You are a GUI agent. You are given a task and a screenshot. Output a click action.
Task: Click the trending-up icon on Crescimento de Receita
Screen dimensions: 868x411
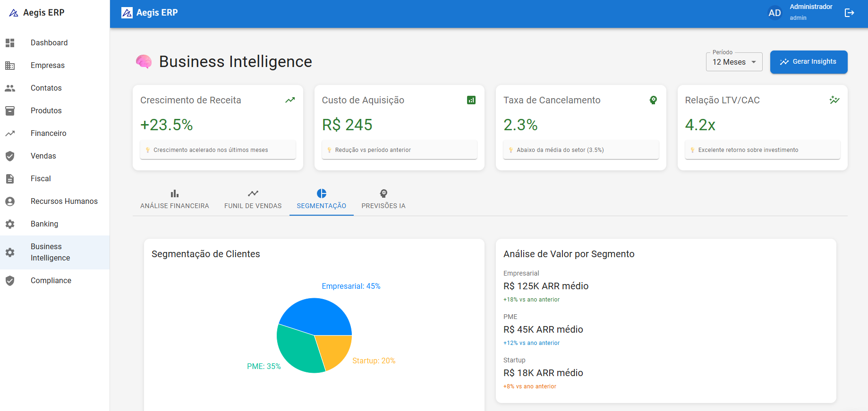tap(290, 100)
